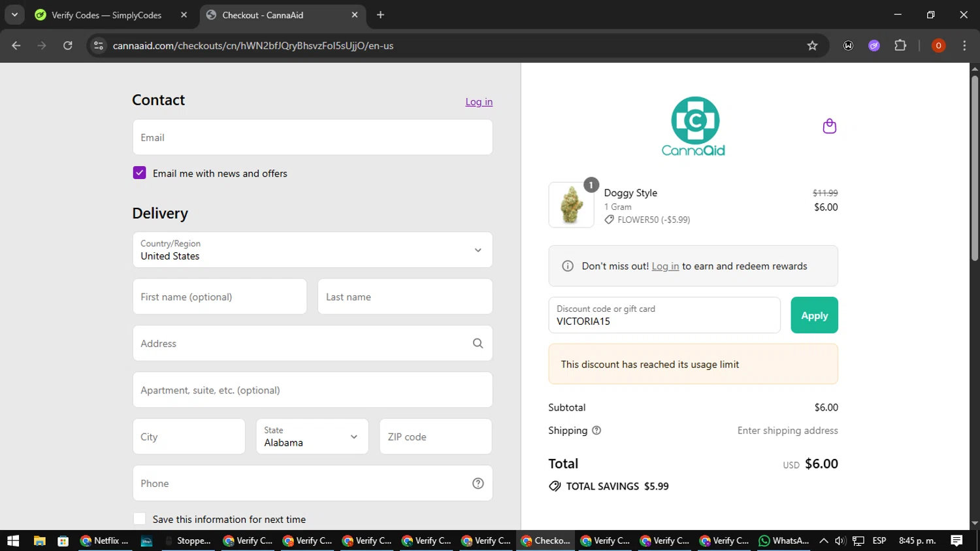
Task: Click the Apartment, suite, etc. field
Action: (312, 390)
